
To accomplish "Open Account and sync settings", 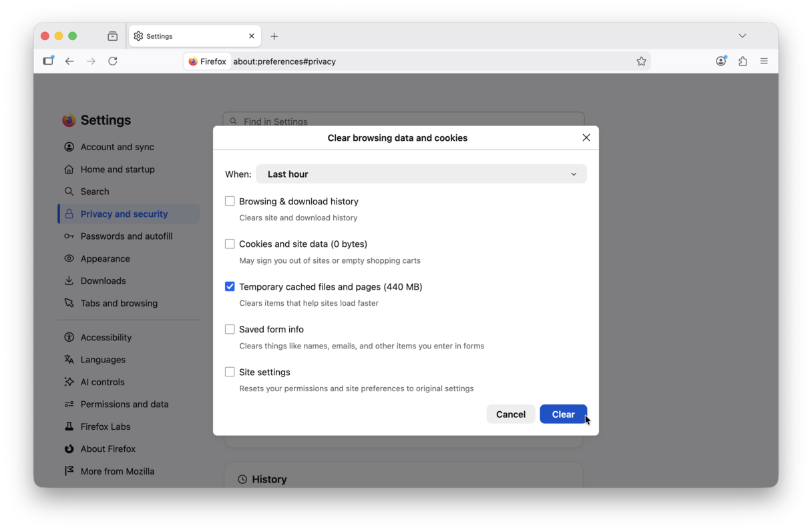I will [129, 147].
